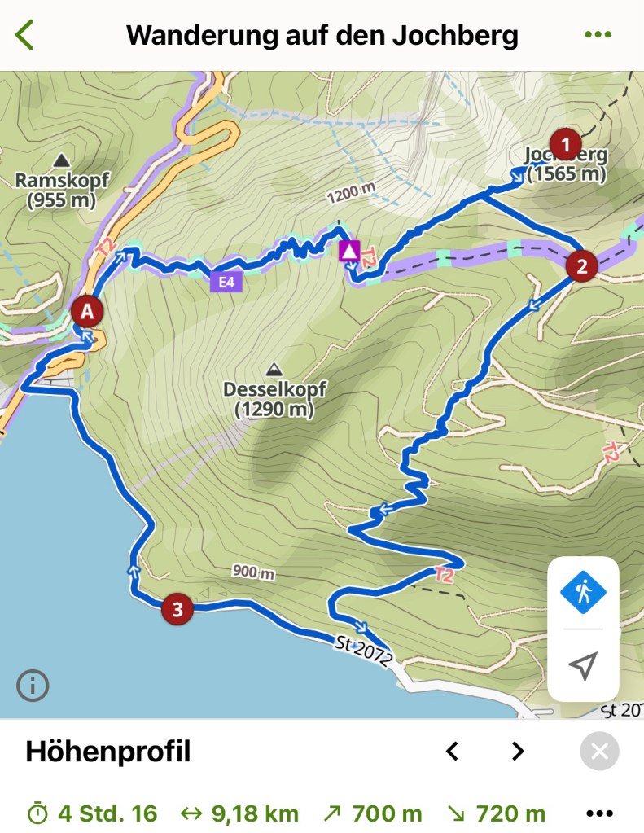
Task: Tap the 4 Std. 16 duration stat
Action: (92, 813)
